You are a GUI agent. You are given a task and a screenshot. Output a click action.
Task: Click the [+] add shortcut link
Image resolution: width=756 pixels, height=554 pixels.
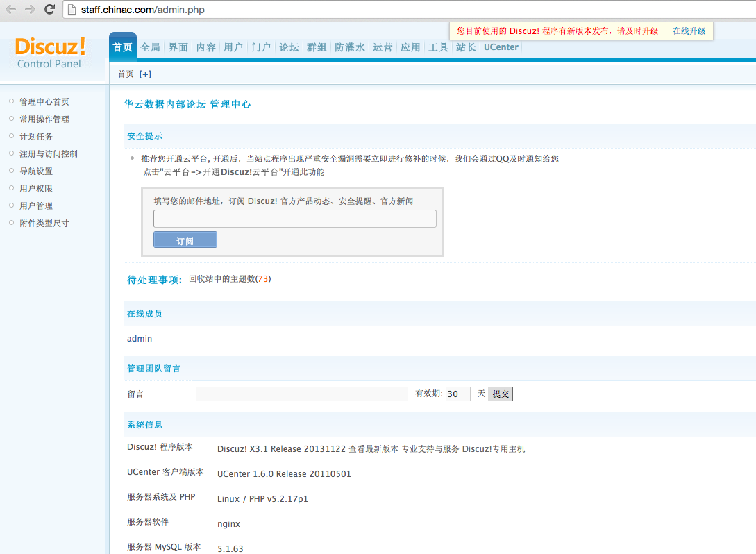(145, 74)
